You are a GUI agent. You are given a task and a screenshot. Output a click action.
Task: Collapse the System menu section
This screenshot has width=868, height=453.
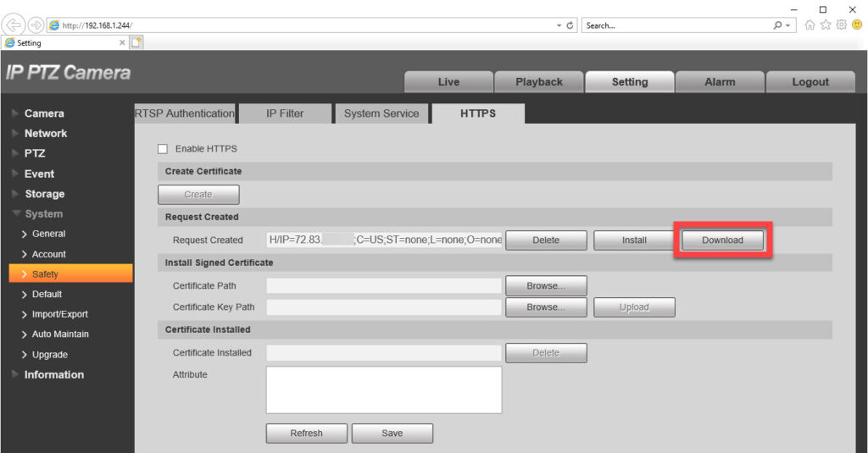click(x=43, y=214)
